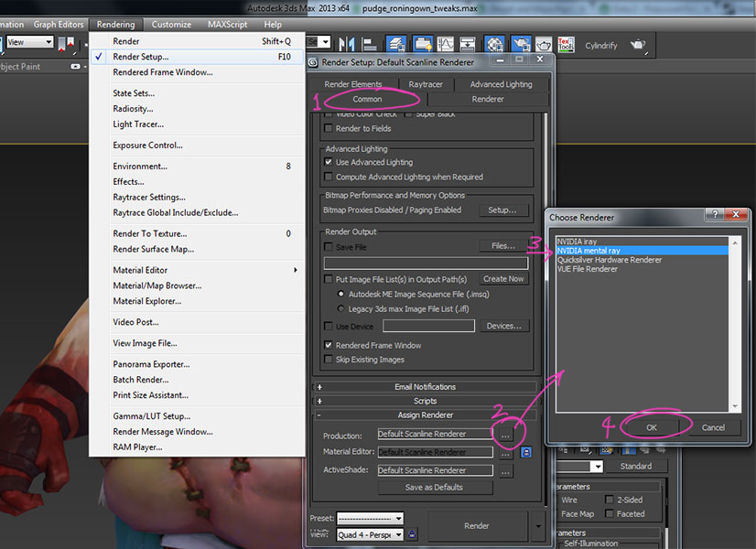
Task: Click the Object Paint toggle icon
Action: (76, 67)
